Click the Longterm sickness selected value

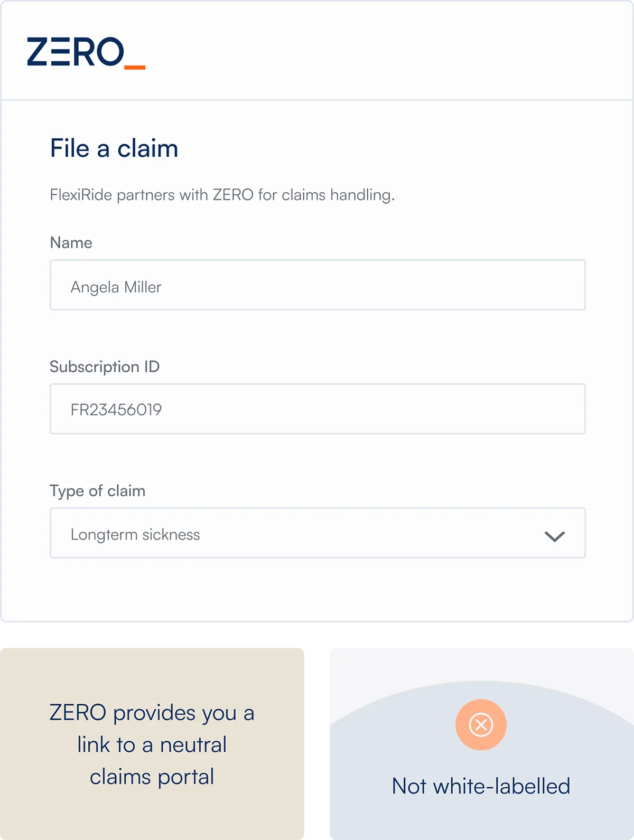[x=135, y=535]
